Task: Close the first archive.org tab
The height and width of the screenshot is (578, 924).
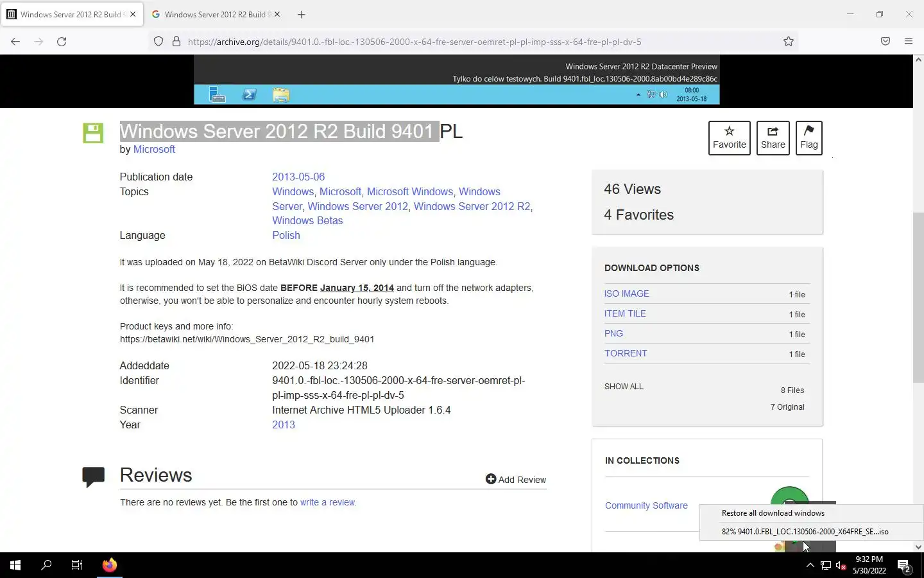Action: (x=133, y=14)
